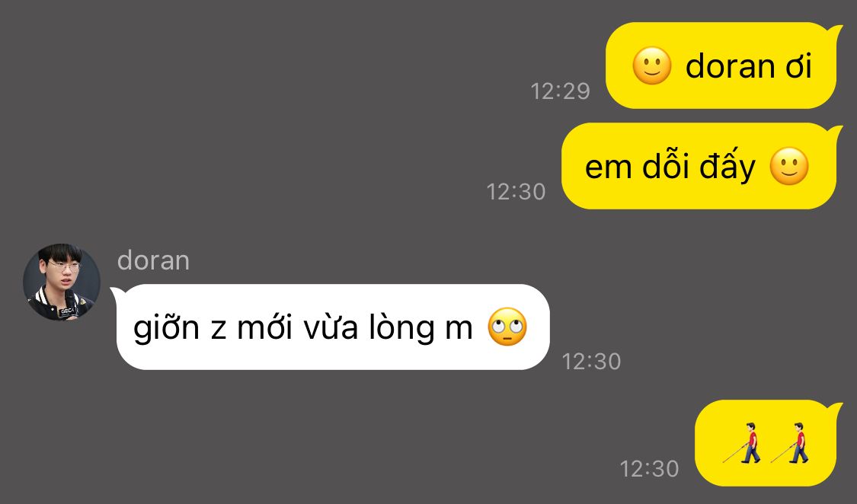Tap the smiley emoji after "em dỗi đấy"
Image resolution: width=857 pixels, height=504 pixels.
788,166
